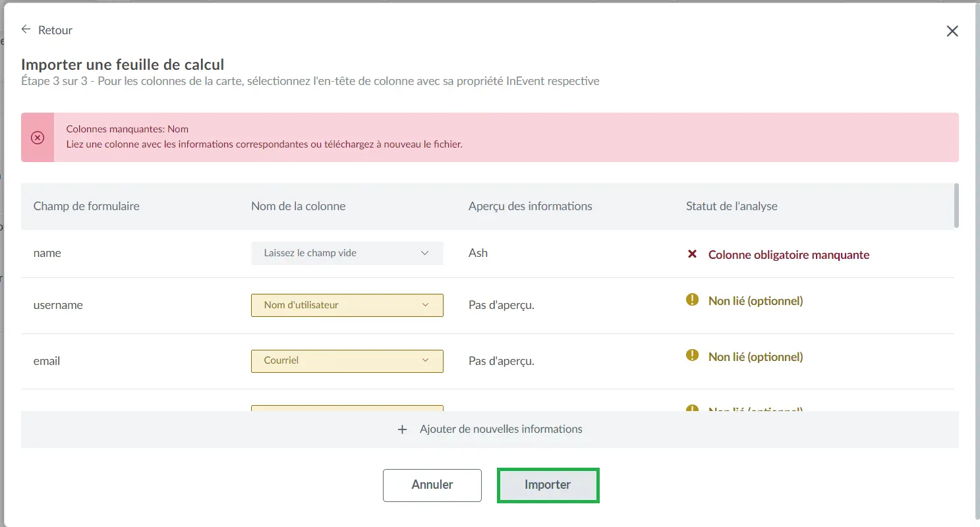980x527 pixels.
Task: Click the warning icon in email row
Action: click(692, 355)
